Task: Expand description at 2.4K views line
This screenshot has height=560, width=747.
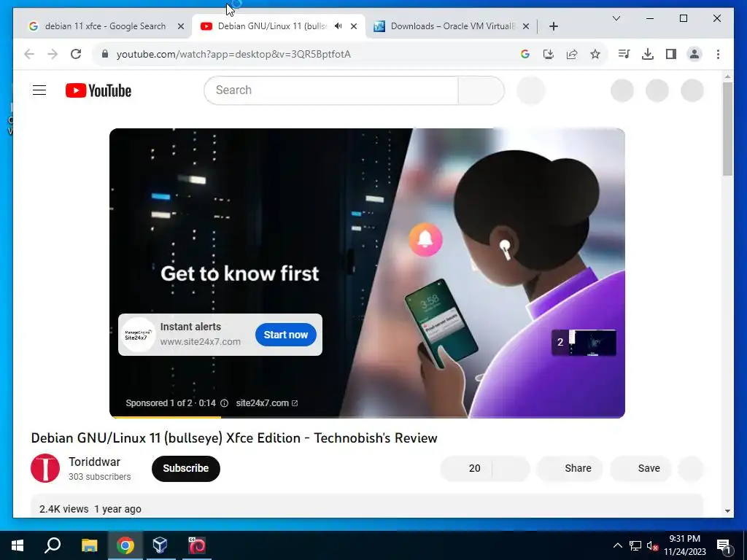Action: click(x=90, y=509)
